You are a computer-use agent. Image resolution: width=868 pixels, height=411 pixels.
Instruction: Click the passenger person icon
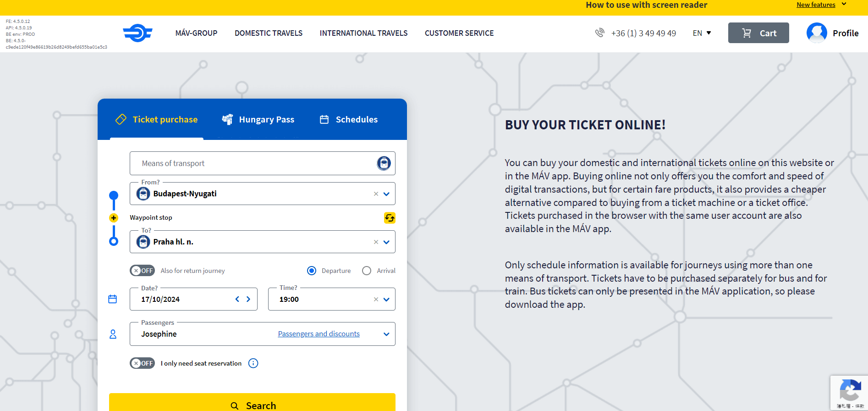click(x=113, y=334)
